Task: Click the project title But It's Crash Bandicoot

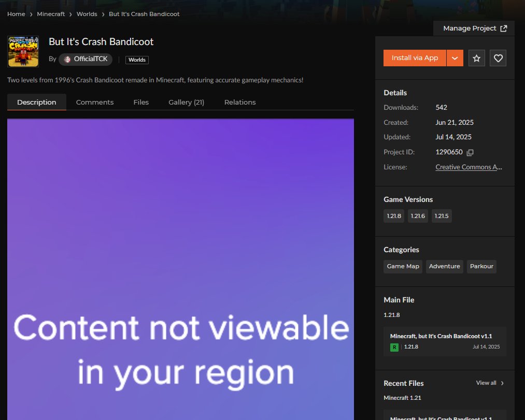Action: click(x=101, y=42)
